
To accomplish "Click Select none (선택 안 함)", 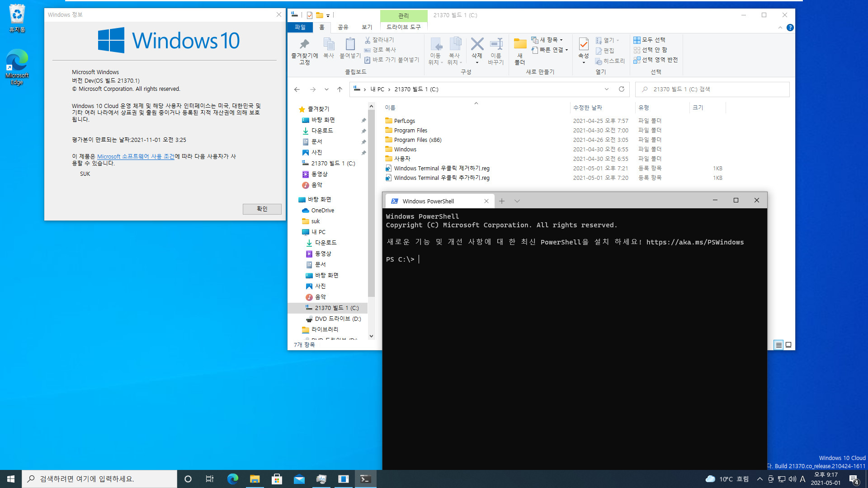I will click(x=650, y=50).
